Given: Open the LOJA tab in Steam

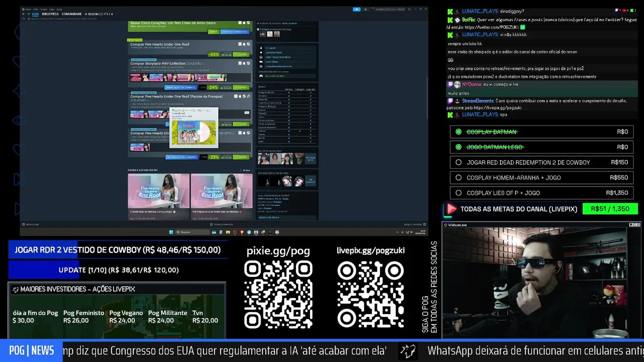Looking at the screenshot, I should tap(35, 14).
